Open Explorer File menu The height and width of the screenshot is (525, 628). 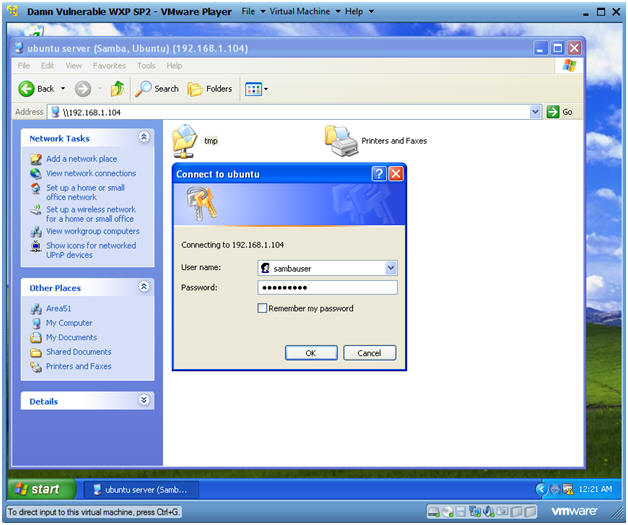point(24,66)
